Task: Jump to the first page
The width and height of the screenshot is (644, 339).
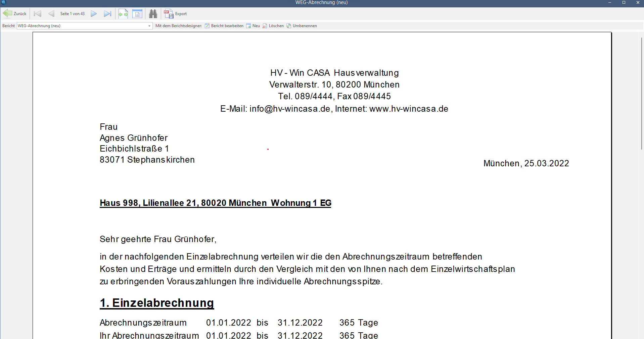Action: pyautogui.click(x=38, y=14)
